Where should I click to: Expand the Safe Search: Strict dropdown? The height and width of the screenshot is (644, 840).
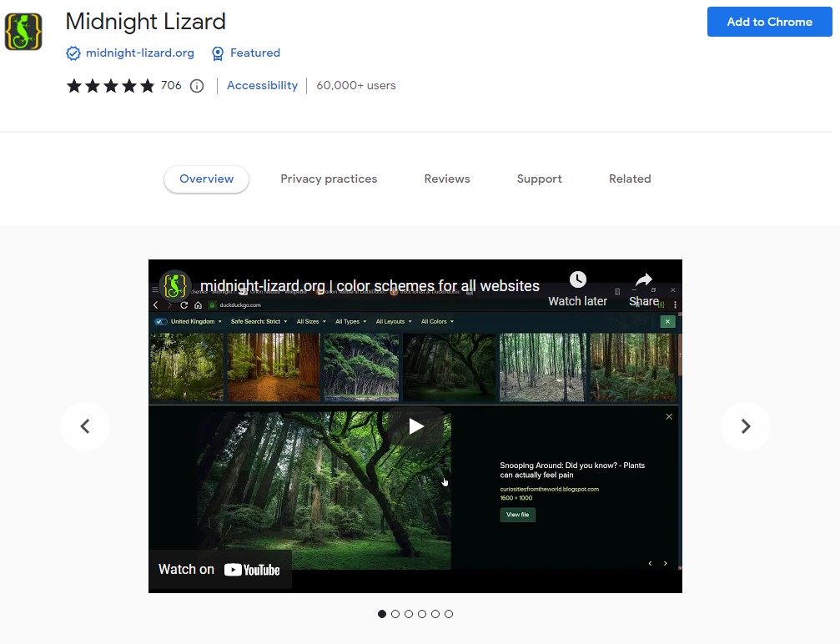(259, 321)
